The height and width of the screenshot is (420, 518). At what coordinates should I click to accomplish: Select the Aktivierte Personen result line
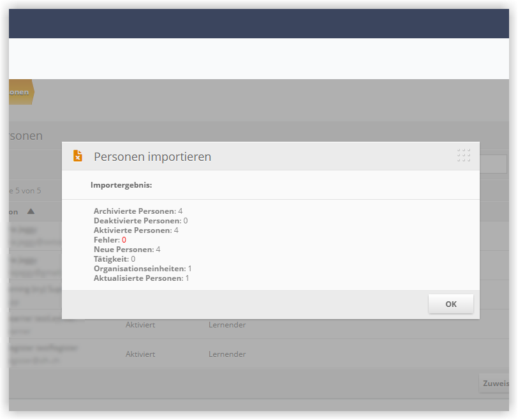(x=136, y=230)
